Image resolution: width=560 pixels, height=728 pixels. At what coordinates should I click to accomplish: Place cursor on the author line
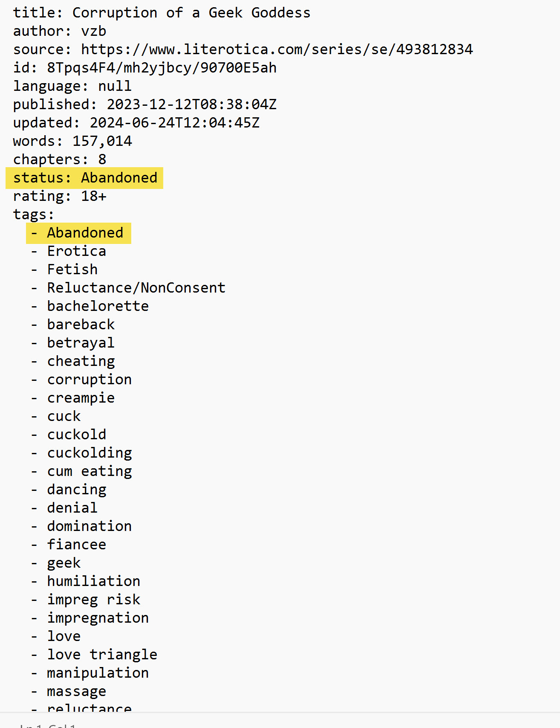click(x=60, y=31)
